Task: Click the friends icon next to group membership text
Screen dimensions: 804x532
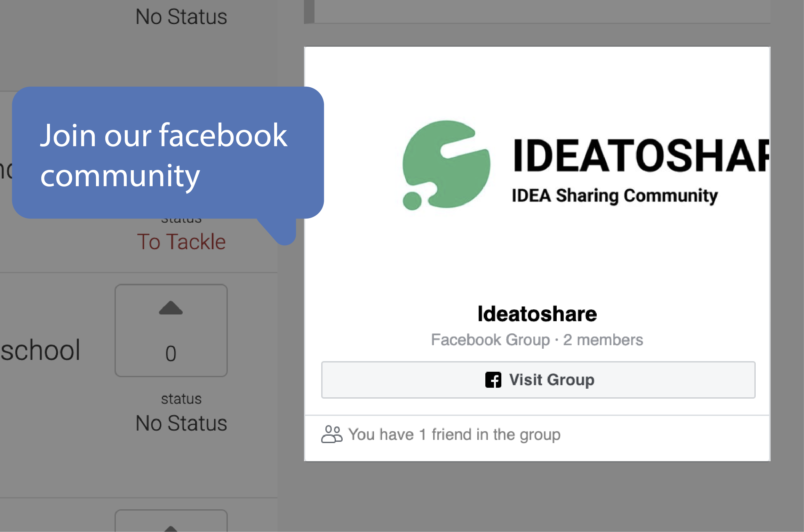Action: [x=332, y=434]
